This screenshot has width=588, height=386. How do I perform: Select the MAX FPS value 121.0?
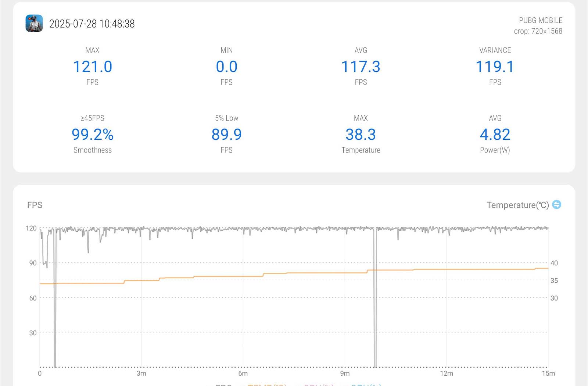92,67
